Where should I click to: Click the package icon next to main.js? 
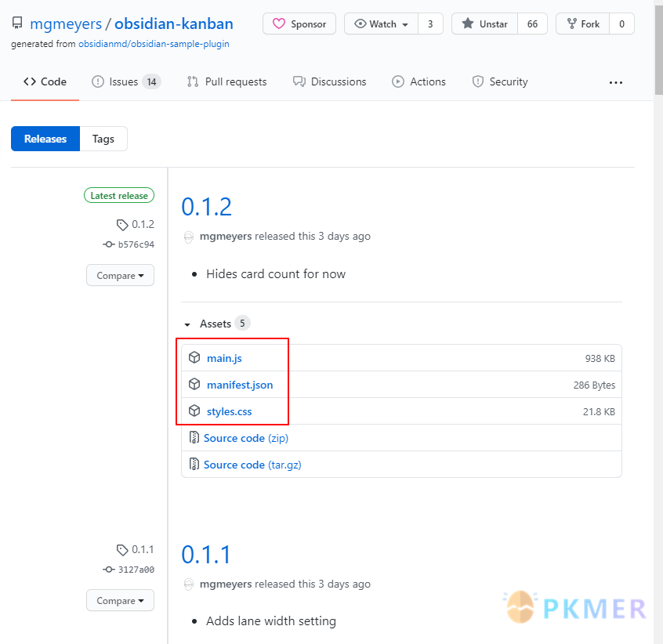194,357
